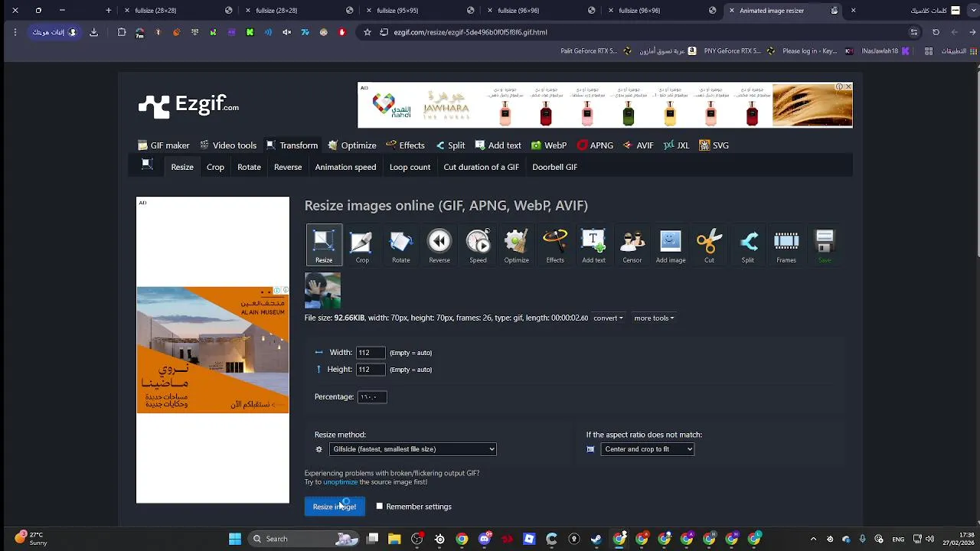Open SVG tools menu
The height and width of the screenshot is (551, 980).
tap(714, 145)
